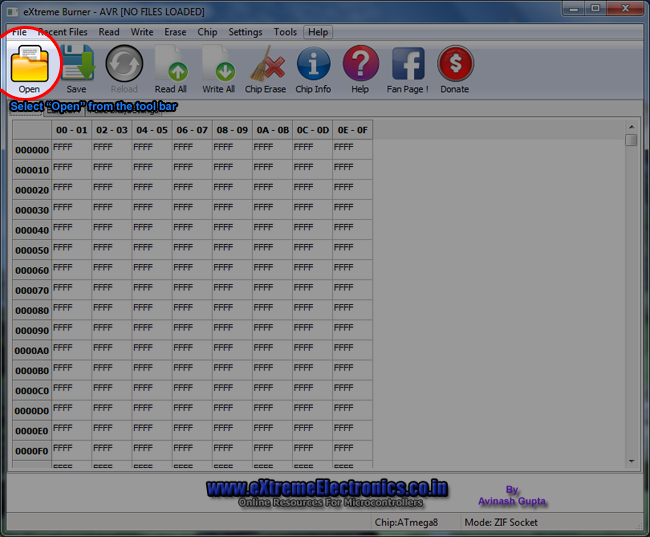Click FFFF cell in row 0000D0, column 0C - 0D

313,411
